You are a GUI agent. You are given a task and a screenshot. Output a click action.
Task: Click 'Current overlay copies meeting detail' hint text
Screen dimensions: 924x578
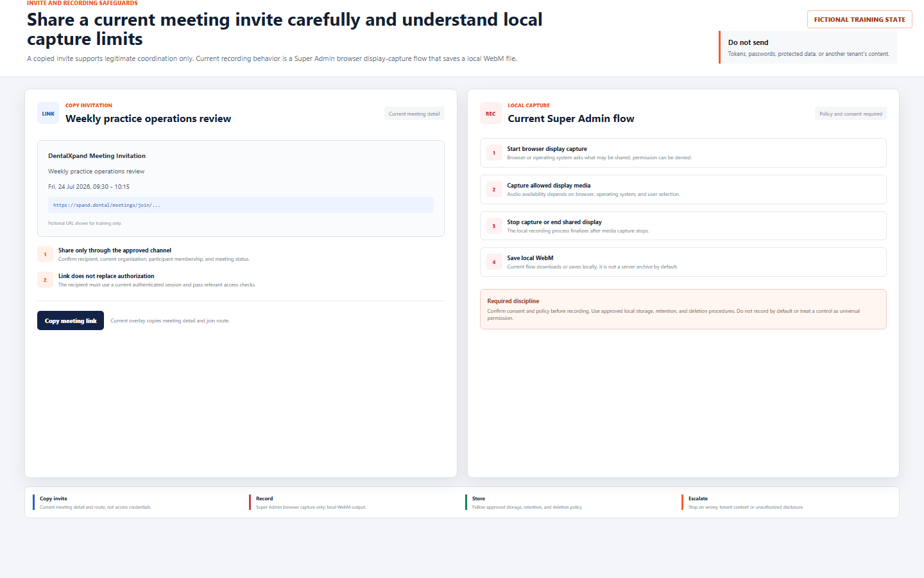tap(170, 320)
